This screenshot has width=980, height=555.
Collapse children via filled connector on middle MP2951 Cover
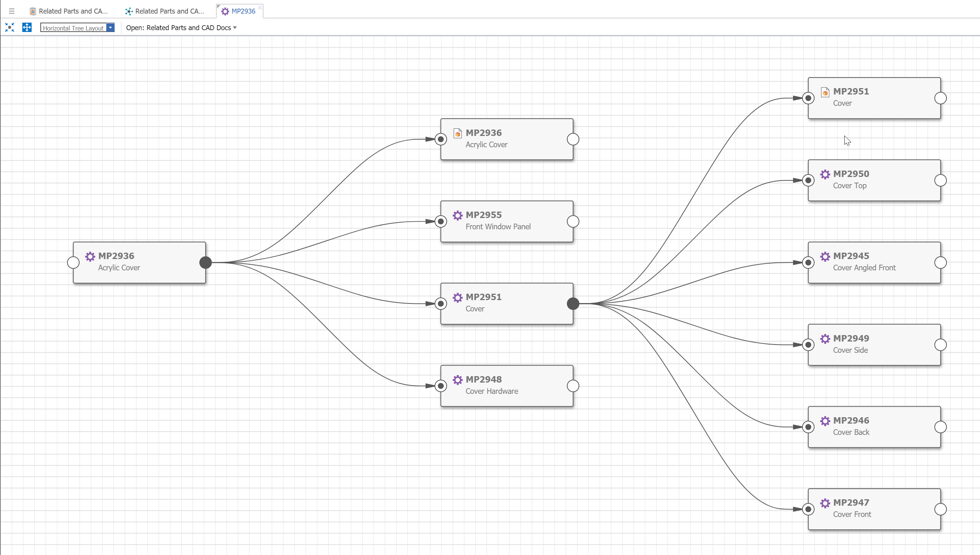click(573, 304)
